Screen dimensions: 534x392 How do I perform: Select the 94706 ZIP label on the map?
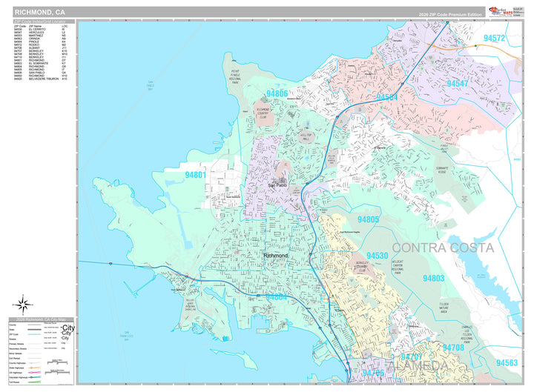pos(373,373)
